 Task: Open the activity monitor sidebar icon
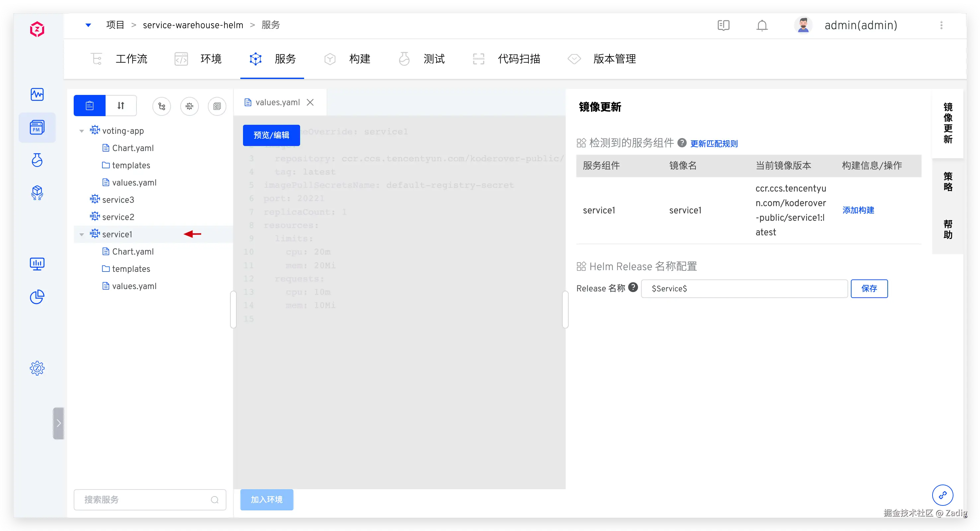click(37, 94)
